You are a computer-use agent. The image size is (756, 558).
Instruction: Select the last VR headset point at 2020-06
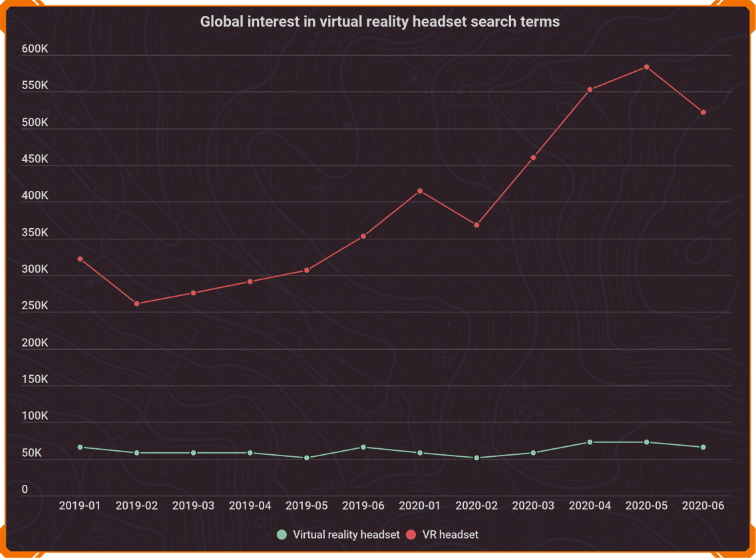click(x=703, y=112)
